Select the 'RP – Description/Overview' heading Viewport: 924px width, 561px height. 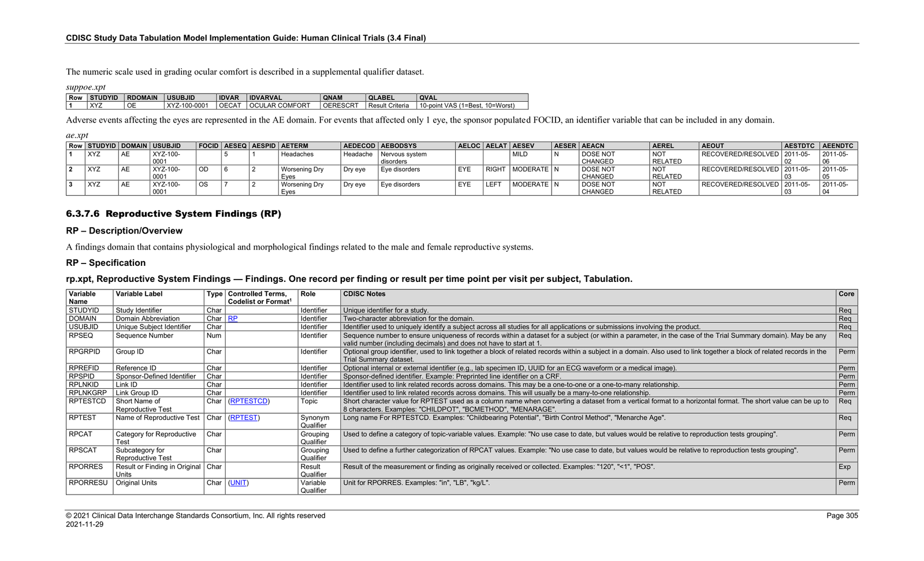(x=124, y=231)
